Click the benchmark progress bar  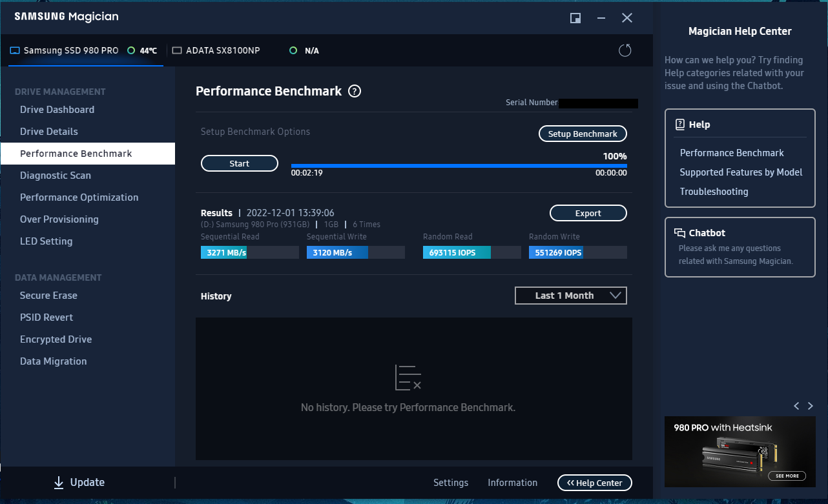[459, 166]
